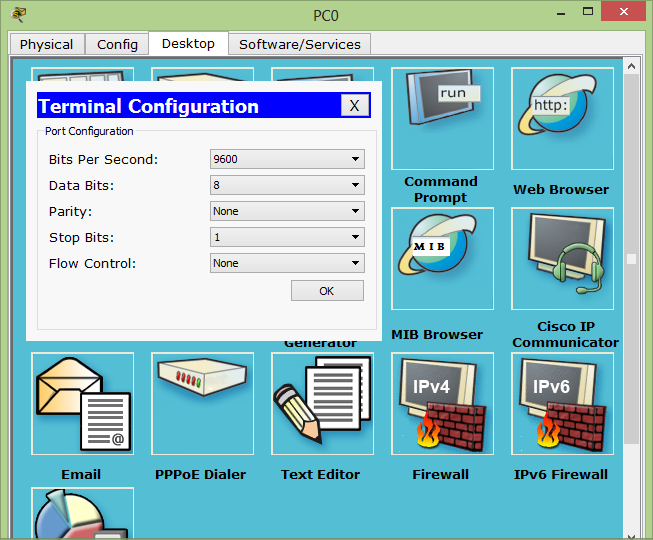Launch the PPPoE Dialer icon
The height and width of the screenshot is (540, 653).
[202, 403]
